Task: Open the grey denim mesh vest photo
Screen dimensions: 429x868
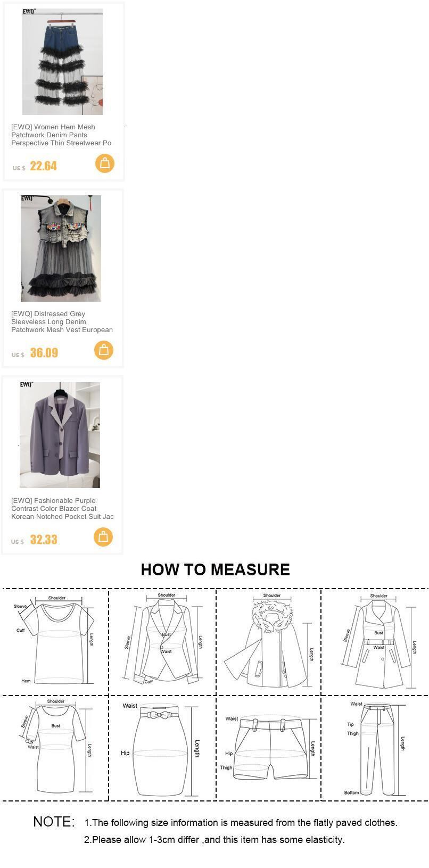Action: pyautogui.click(x=61, y=249)
